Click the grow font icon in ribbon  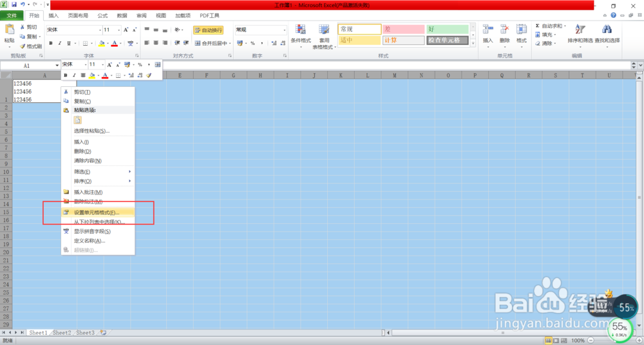[x=126, y=30]
